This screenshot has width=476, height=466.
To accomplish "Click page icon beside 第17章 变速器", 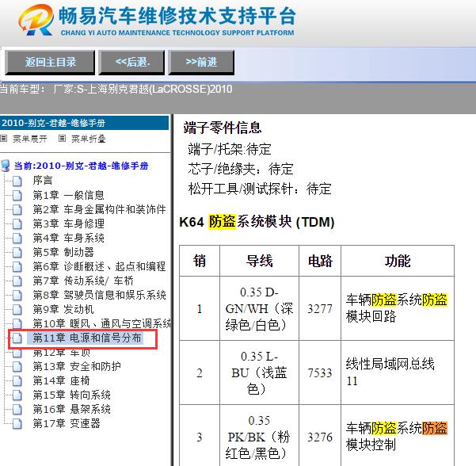I will click(17, 423).
